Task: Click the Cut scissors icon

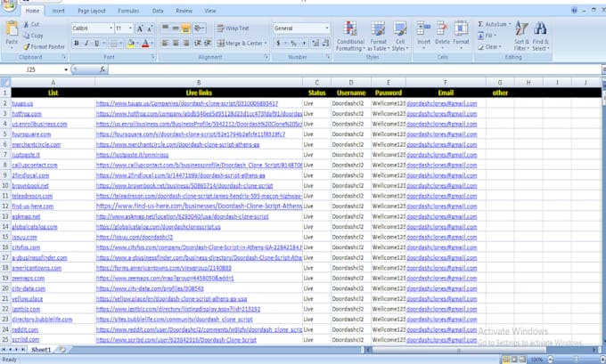Action: point(27,24)
